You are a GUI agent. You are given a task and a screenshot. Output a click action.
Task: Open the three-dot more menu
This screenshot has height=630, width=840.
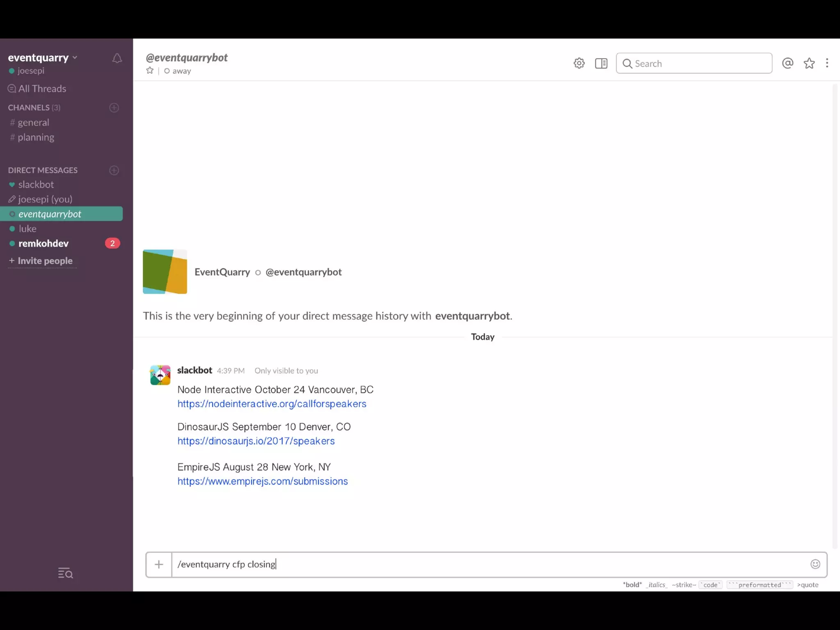(x=827, y=63)
